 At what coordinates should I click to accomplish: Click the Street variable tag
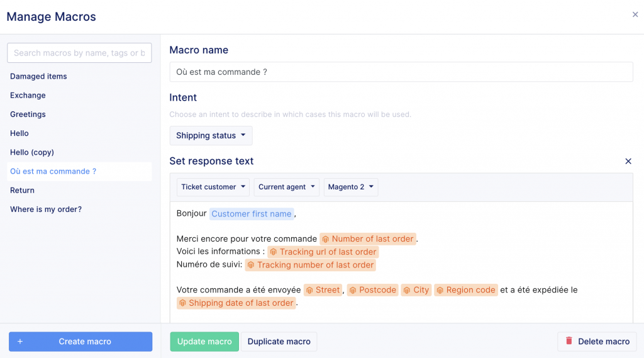pyautogui.click(x=323, y=290)
